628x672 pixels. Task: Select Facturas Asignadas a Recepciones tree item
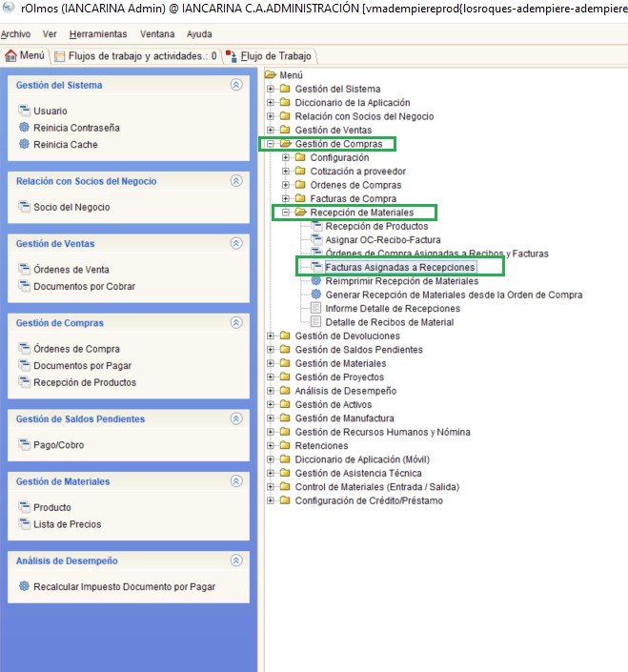(400, 267)
